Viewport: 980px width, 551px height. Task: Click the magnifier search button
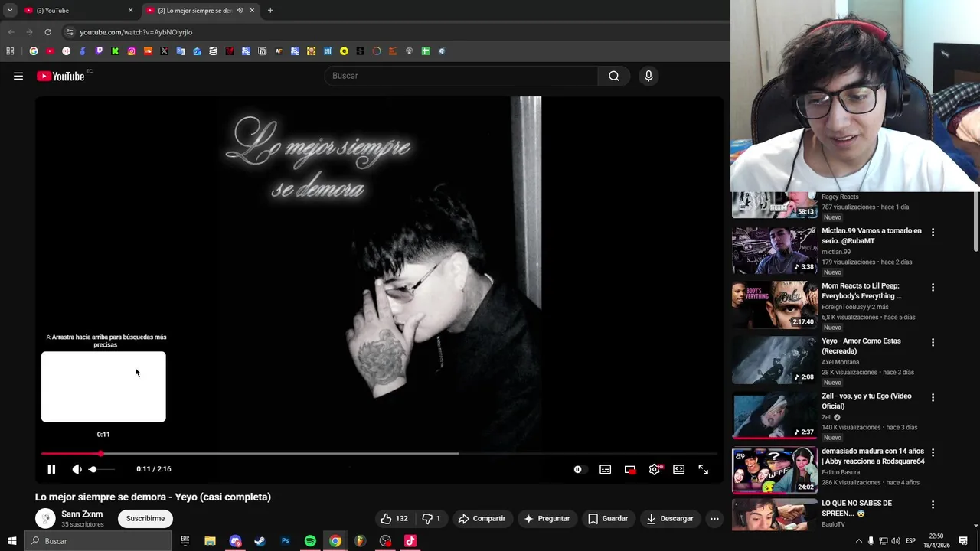coord(614,76)
